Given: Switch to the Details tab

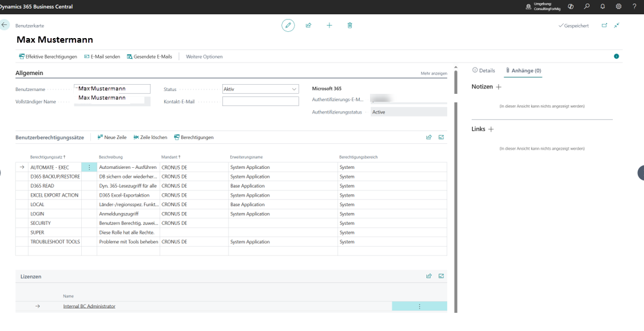Looking at the screenshot, I should [x=483, y=71].
